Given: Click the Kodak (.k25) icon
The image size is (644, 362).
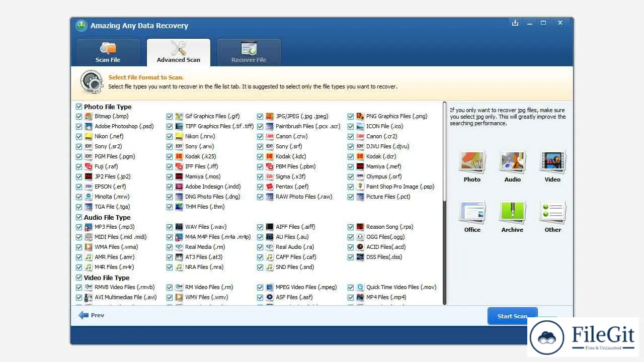Looking at the screenshot, I should (179, 156).
